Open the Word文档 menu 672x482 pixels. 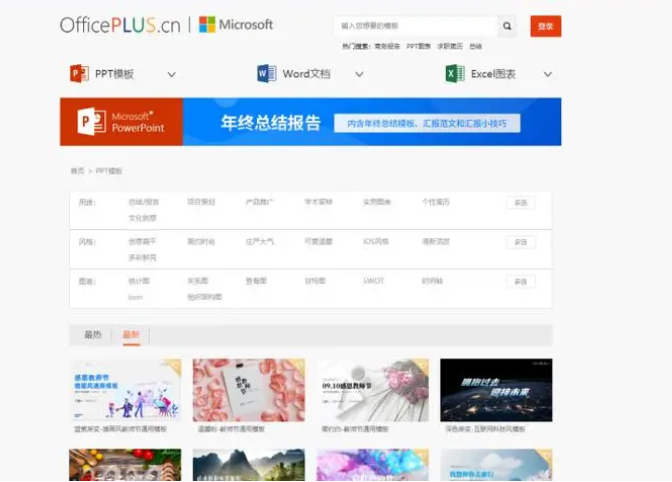306,74
